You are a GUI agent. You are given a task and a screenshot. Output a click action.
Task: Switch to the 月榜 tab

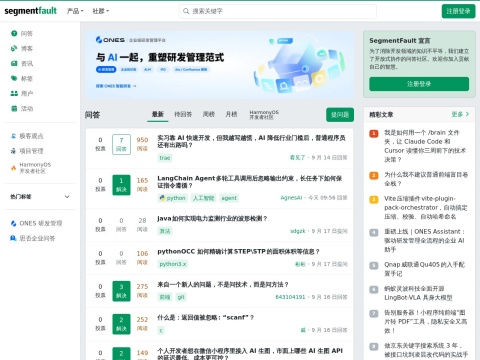tap(231, 114)
